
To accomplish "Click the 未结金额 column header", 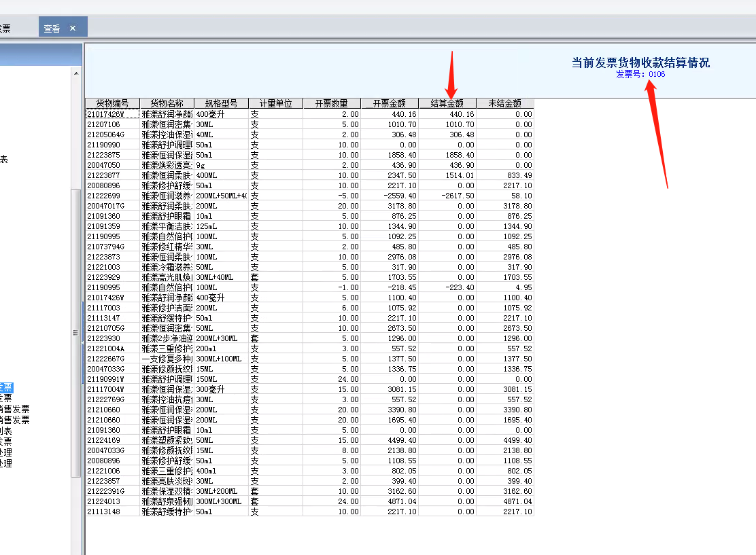I will click(505, 103).
